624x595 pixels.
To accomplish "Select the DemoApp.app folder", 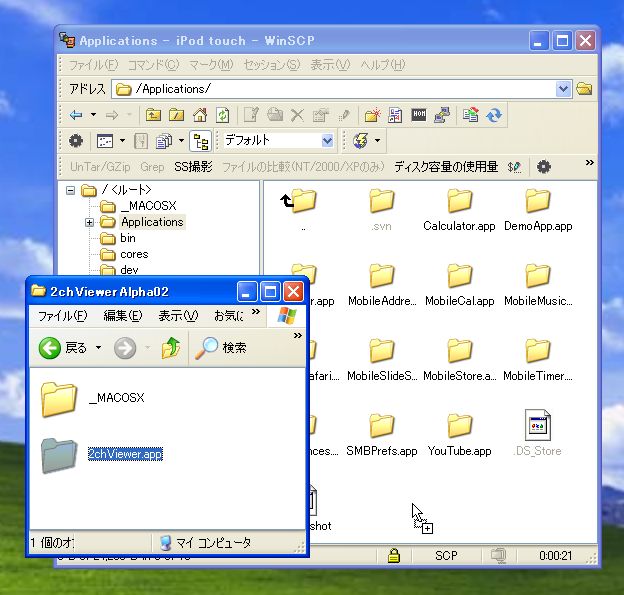I will click(x=538, y=210).
